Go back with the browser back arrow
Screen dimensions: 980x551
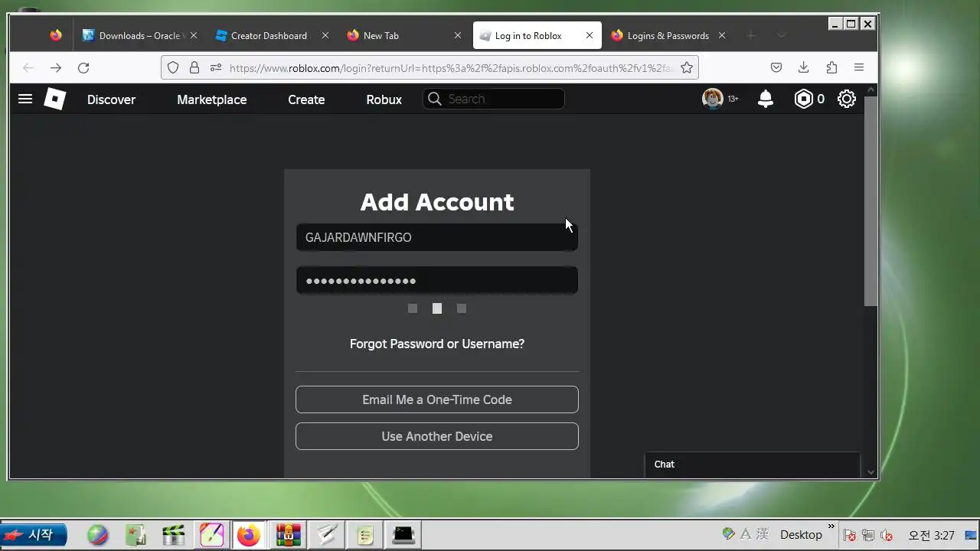click(28, 67)
